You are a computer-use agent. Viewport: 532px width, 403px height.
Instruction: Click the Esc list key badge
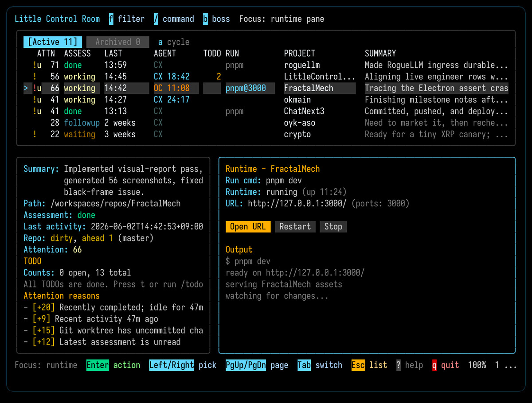358,365
